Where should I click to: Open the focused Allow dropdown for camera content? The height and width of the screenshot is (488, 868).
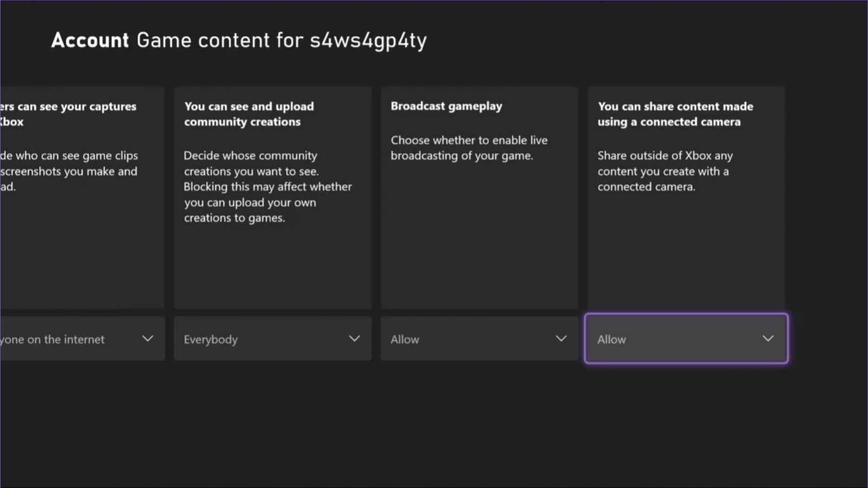[x=685, y=338]
